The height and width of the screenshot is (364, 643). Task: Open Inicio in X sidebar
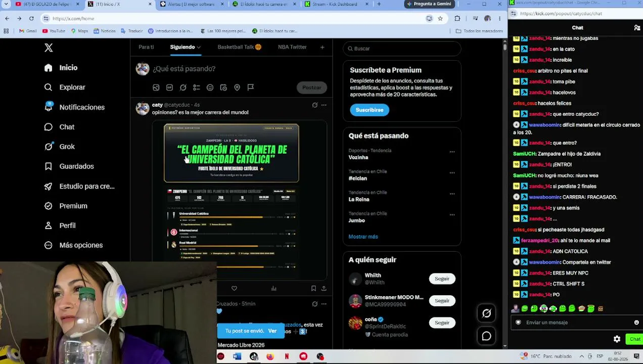[x=61, y=68]
